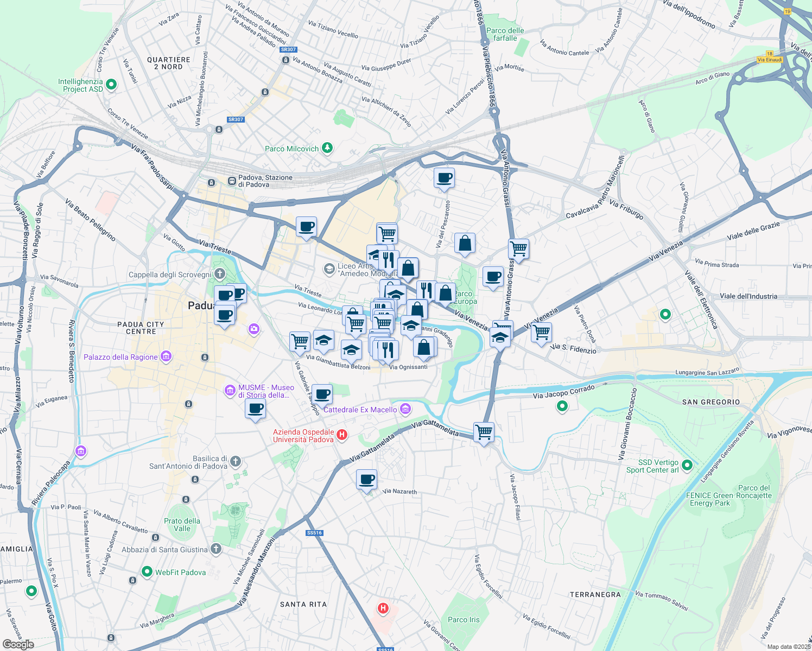Select the train station icon at Padova Stazione
Viewport: 812px width, 651px height.
coord(232,181)
